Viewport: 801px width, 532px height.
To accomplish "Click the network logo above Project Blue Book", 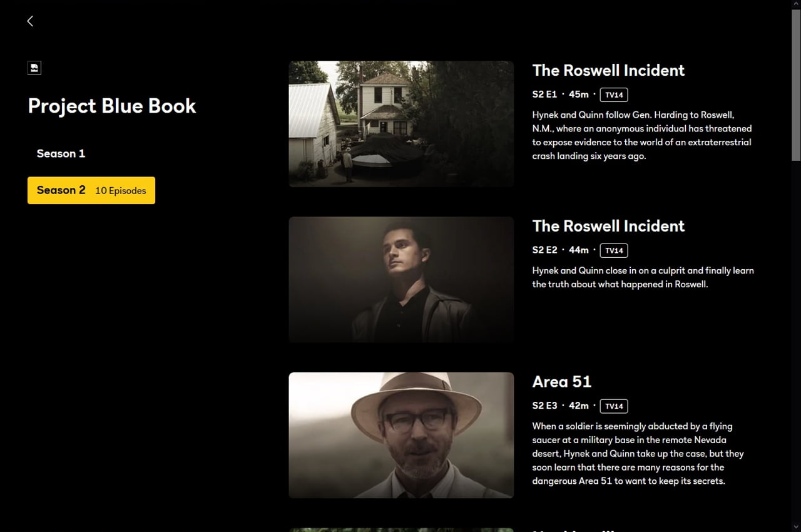I will [34, 68].
